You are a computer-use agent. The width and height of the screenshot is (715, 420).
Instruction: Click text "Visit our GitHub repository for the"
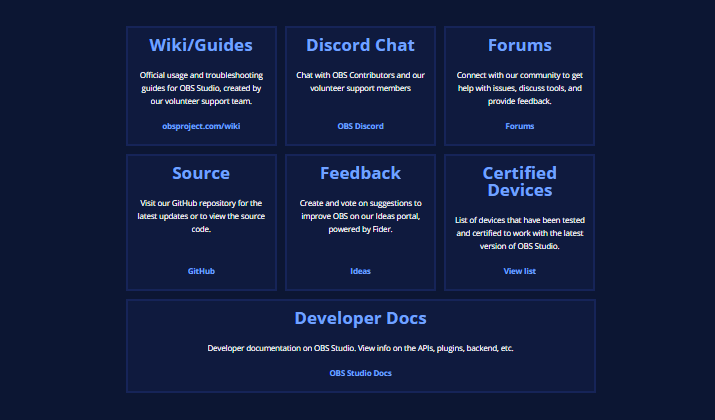click(x=201, y=203)
